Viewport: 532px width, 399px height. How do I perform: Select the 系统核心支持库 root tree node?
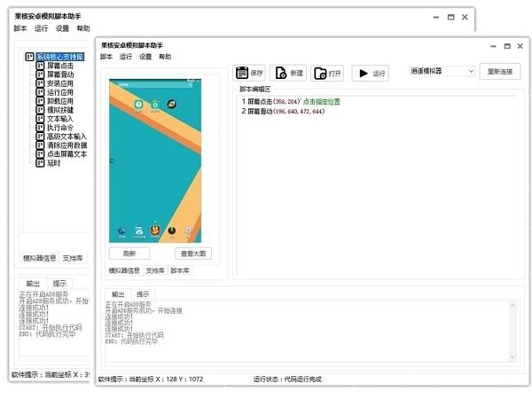[x=60, y=57]
